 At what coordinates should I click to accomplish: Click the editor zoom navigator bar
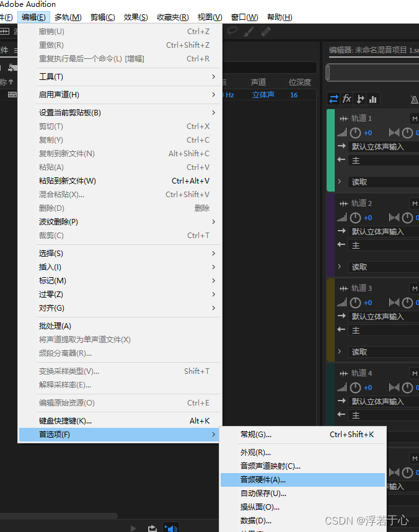coord(373,73)
